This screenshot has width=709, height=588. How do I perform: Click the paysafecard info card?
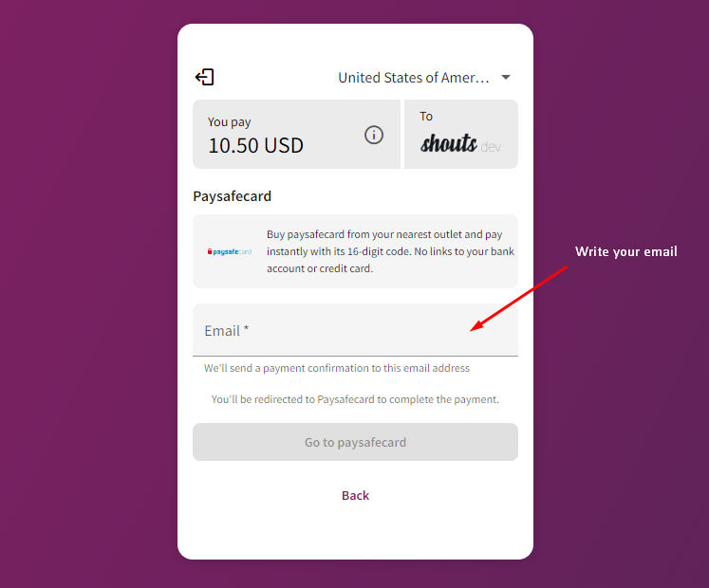click(x=355, y=251)
